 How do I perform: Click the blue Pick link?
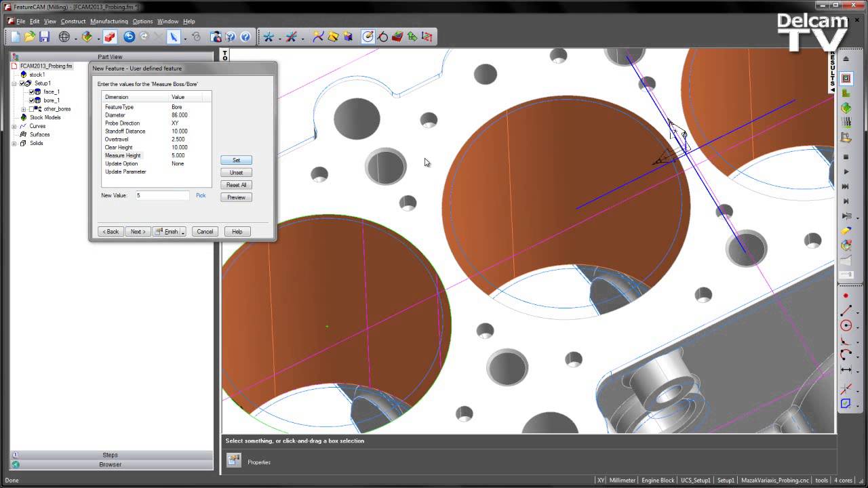[201, 195]
